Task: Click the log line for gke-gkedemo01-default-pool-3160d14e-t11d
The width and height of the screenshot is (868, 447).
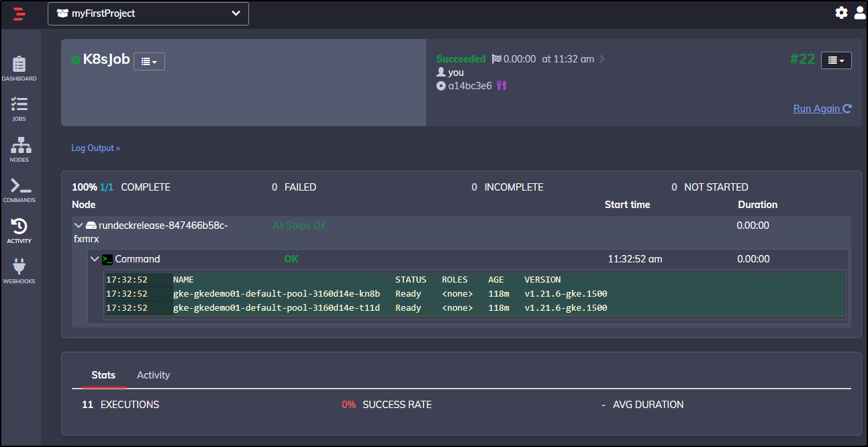Action: [x=475, y=308]
